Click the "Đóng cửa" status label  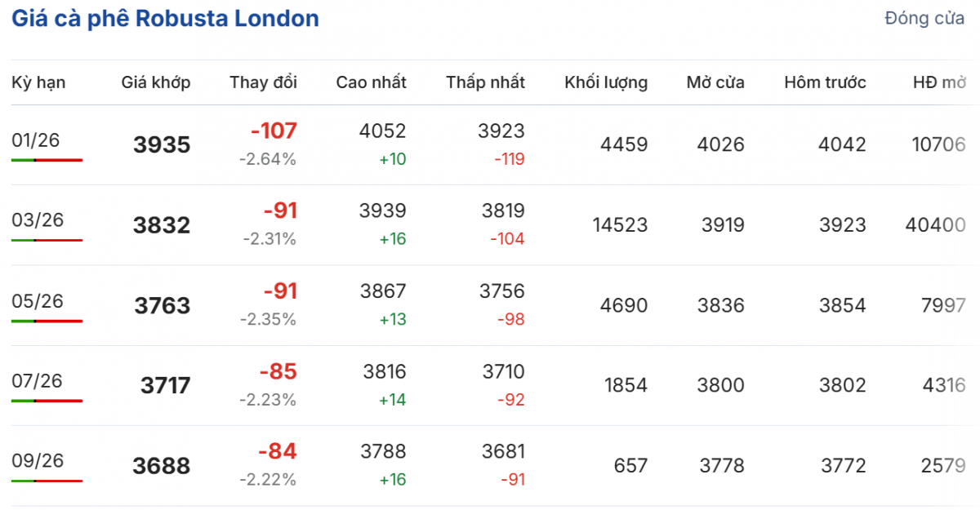tap(924, 20)
